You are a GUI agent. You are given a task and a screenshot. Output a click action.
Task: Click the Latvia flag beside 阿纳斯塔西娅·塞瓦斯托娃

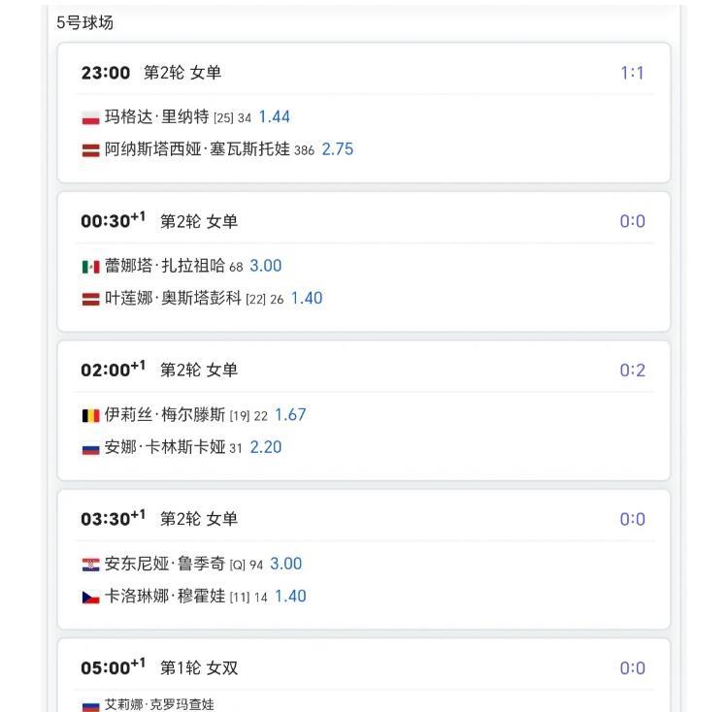90,150
